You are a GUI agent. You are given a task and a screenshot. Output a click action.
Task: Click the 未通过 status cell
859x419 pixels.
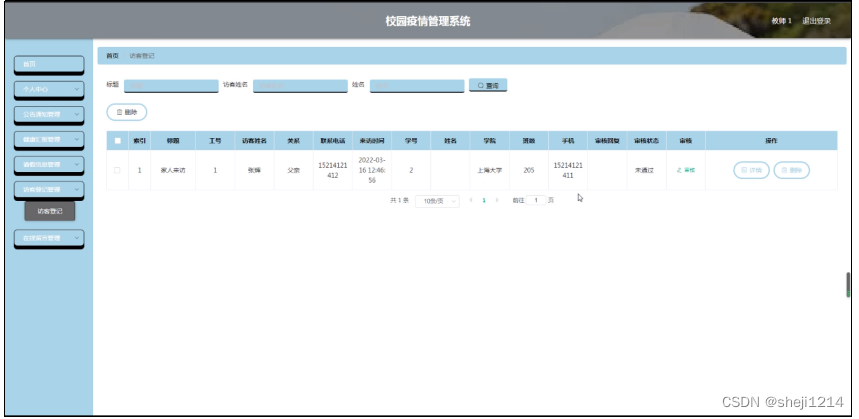(646, 170)
